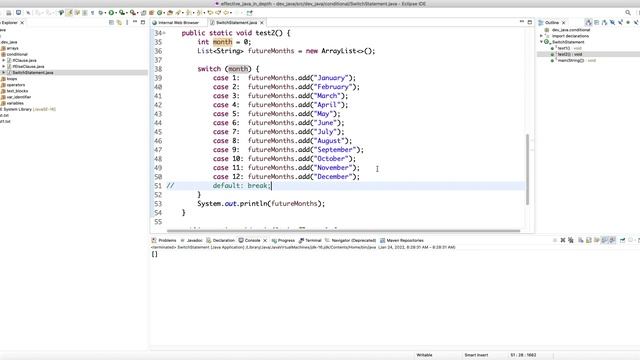Open the Javadoc tab
Viewport: 640px width, 360px height.
click(191, 240)
